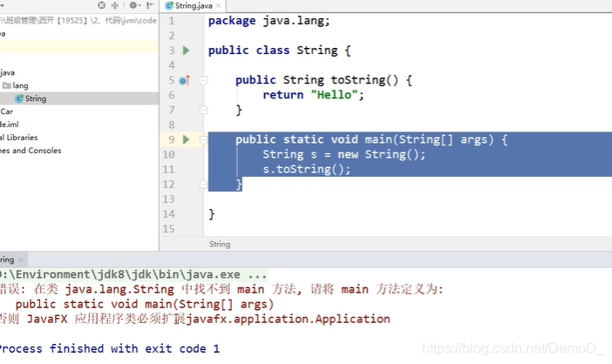The image size is (612, 364).
Task: Click the External Libraries tree node
Action: pos(18,138)
